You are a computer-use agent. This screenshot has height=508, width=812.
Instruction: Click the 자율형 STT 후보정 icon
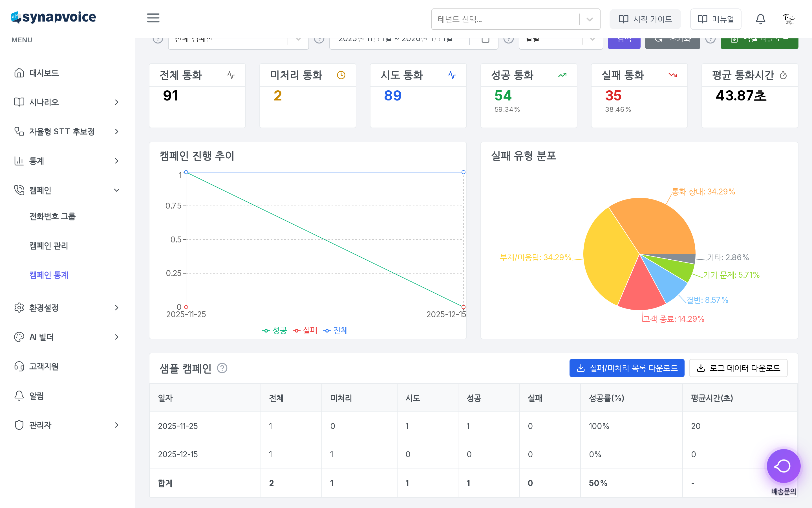click(19, 131)
